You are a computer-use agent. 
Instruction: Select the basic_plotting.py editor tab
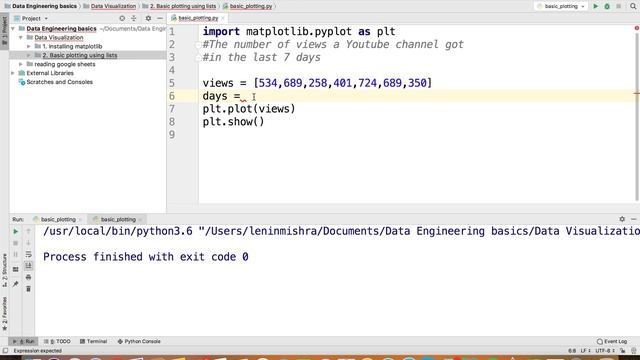click(198, 18)
